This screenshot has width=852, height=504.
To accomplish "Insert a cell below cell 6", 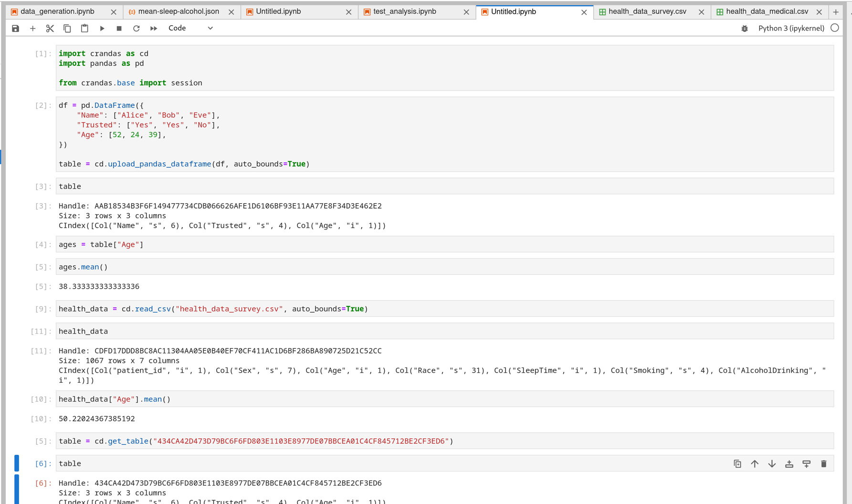I will pyautogui.click(x=806, y=463).
